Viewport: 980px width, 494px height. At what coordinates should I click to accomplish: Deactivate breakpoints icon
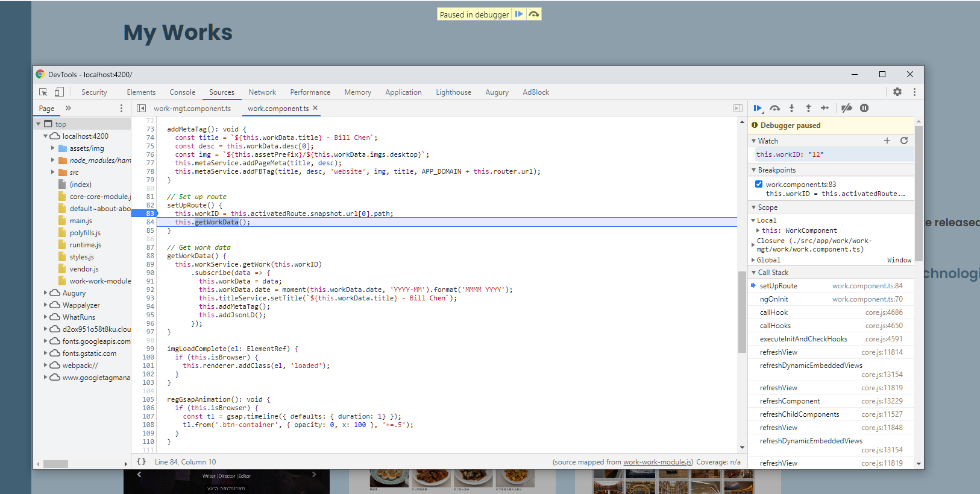pyautogui.click(x=847, y=108)
